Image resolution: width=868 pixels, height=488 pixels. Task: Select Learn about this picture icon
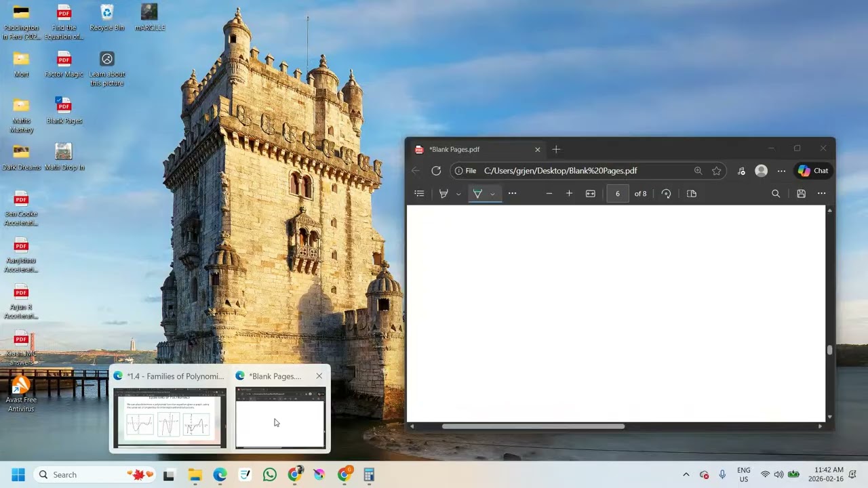(107, 68)
